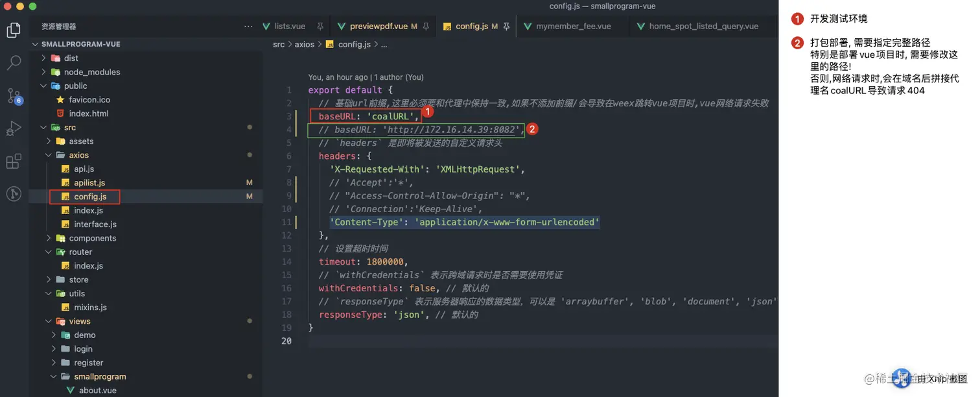Click the JS icon beside interface.js

65,224
